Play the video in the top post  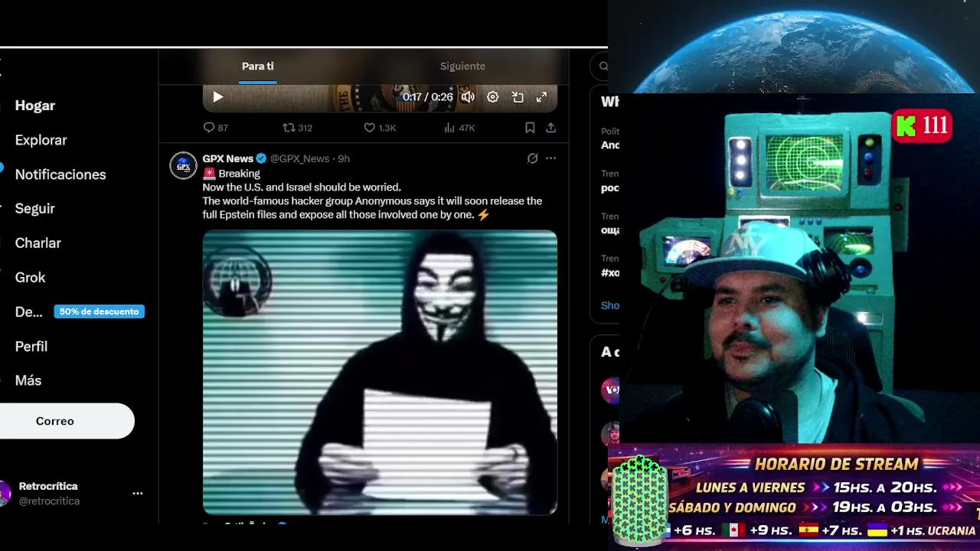(217, 97)
